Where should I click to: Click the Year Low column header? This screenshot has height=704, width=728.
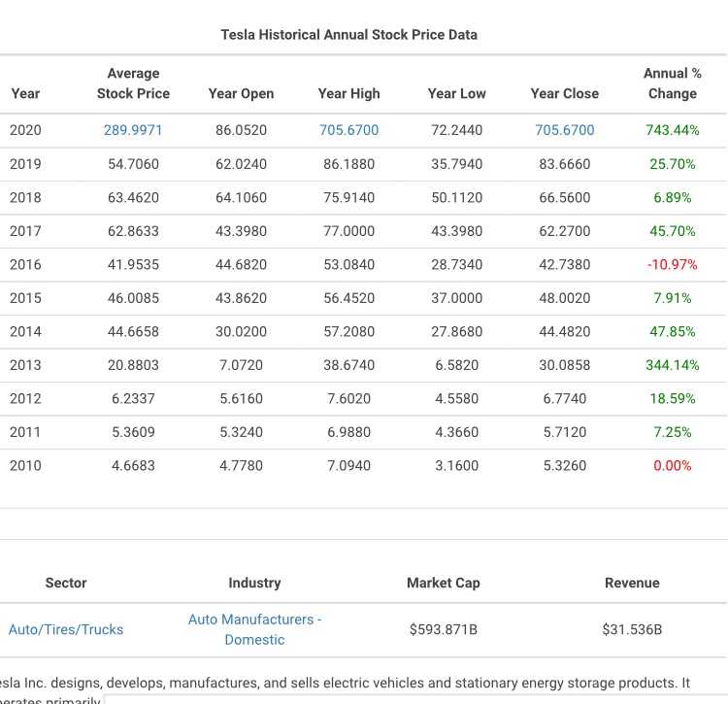[456, 94]
